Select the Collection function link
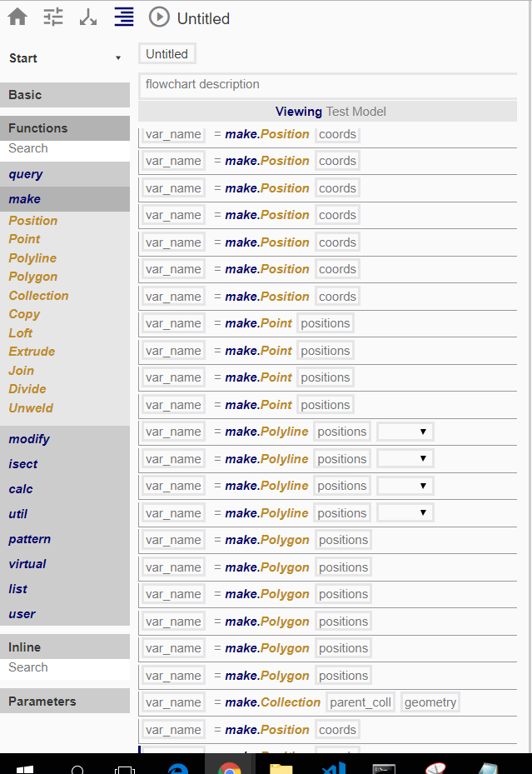 38,295
